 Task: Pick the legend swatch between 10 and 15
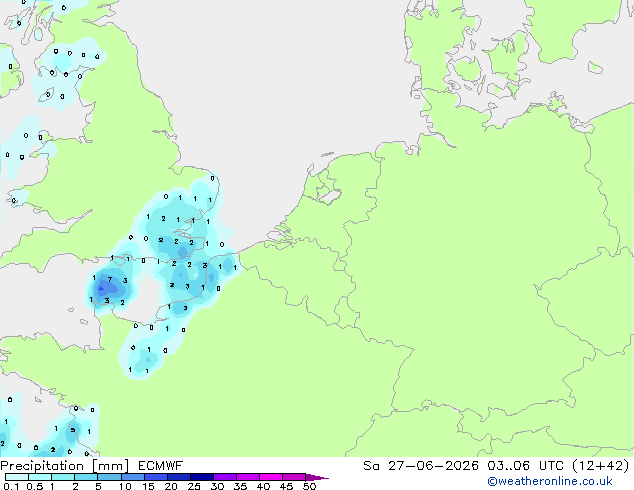[x=132, y=477]
